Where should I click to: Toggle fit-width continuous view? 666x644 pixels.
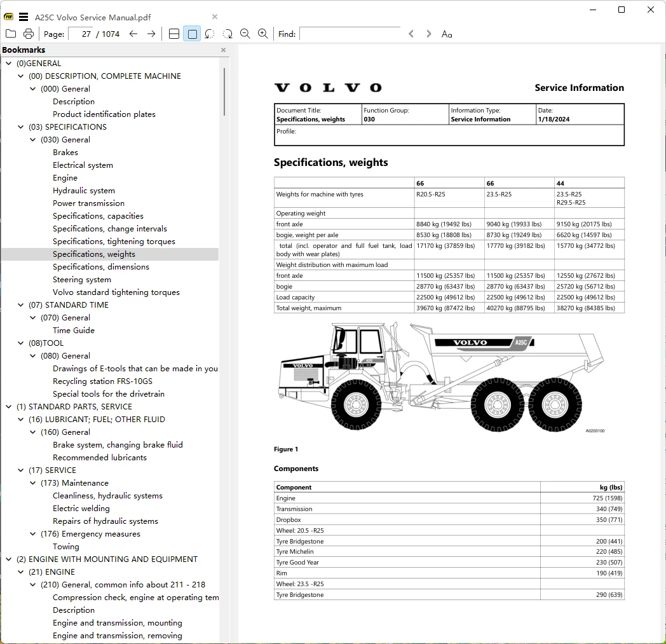[174, 34]
